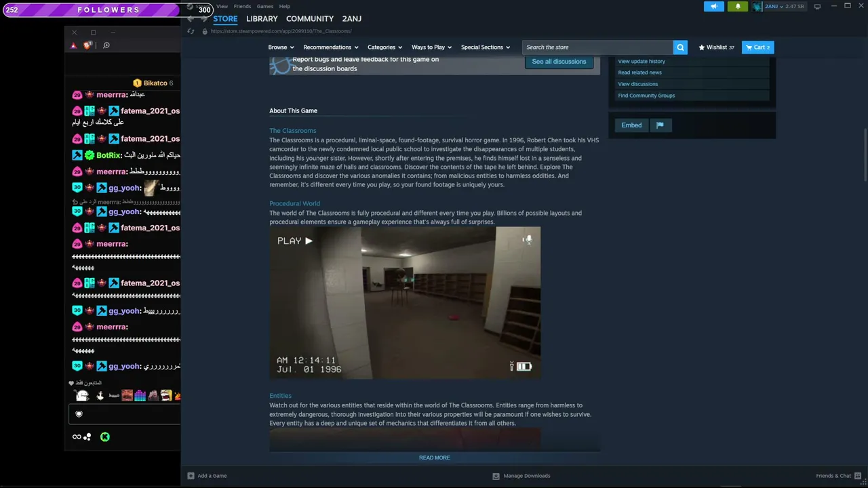Screen dimensions: 868x488
Task: Switch Steam to Big Picture mode icon
Action: (817, 7)
